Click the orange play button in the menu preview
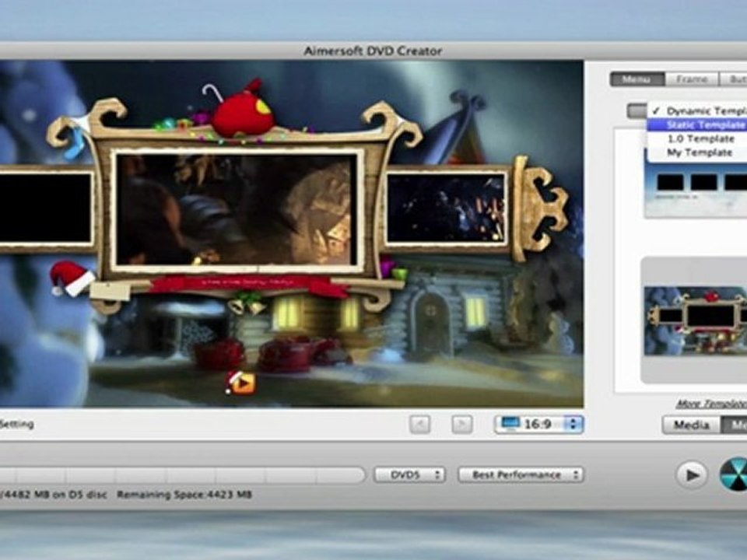 tap(243, 383)
